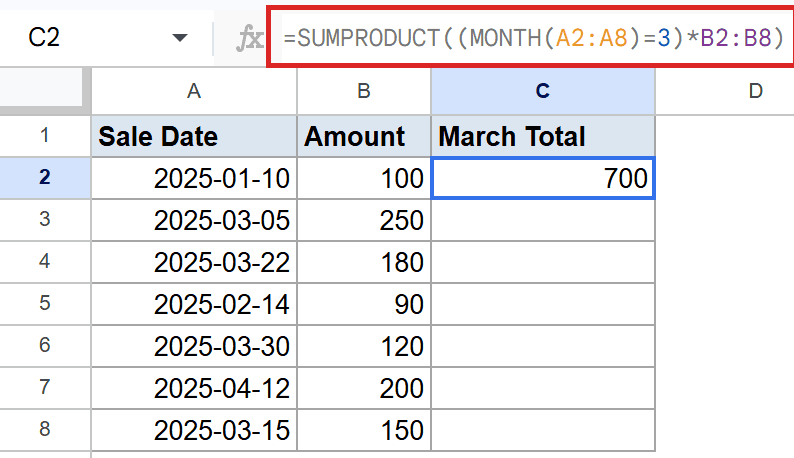The image size is (794, 458).
Task: Select the amount cell containing 90
Action: [x=364, y=304]
